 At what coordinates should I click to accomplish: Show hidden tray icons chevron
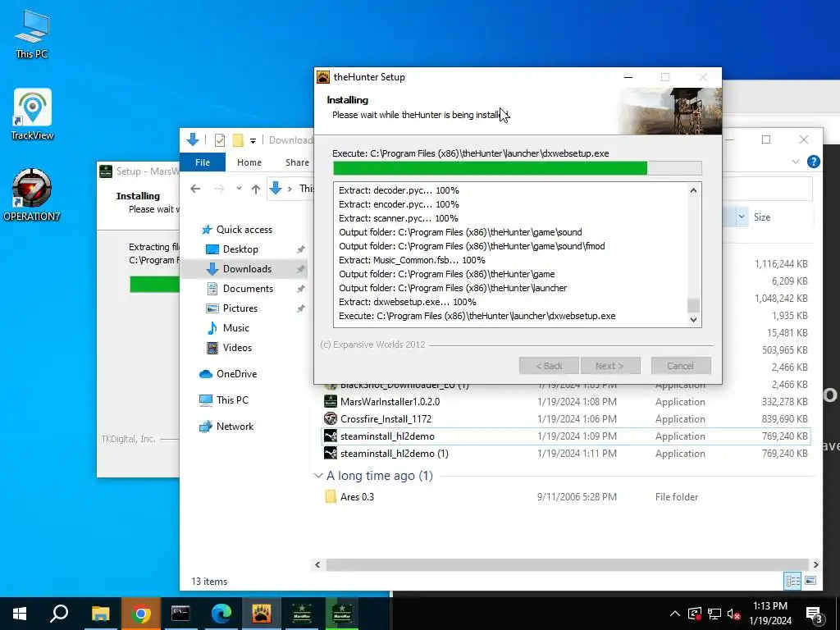point(675,614)
